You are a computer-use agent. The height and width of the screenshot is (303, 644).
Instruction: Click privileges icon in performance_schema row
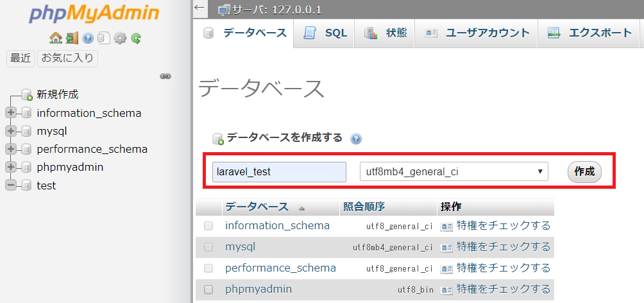[446, 269]
